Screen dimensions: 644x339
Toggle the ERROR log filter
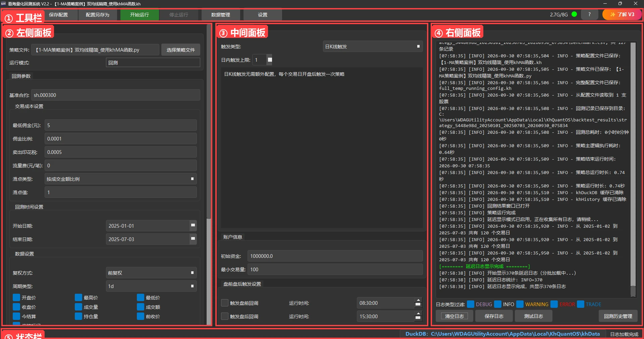[554, 304]
